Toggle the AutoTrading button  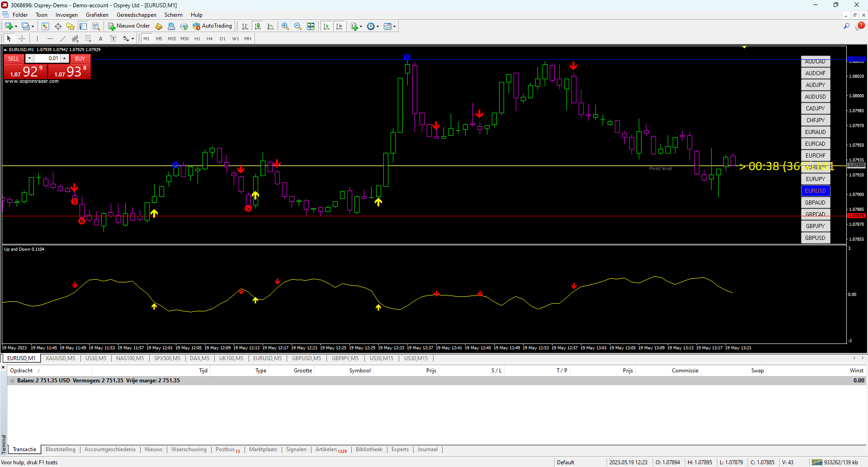pos(212,26)
